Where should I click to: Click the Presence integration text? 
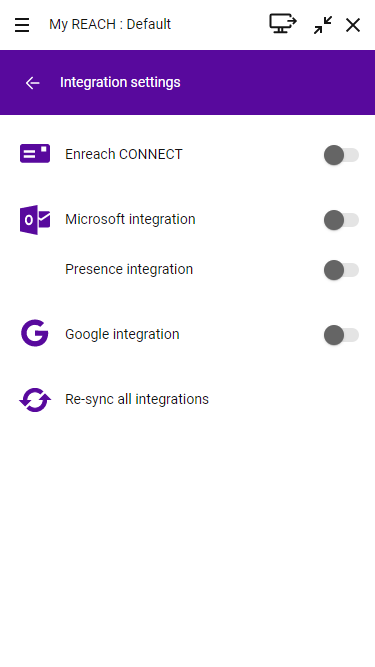click(129, 269)
